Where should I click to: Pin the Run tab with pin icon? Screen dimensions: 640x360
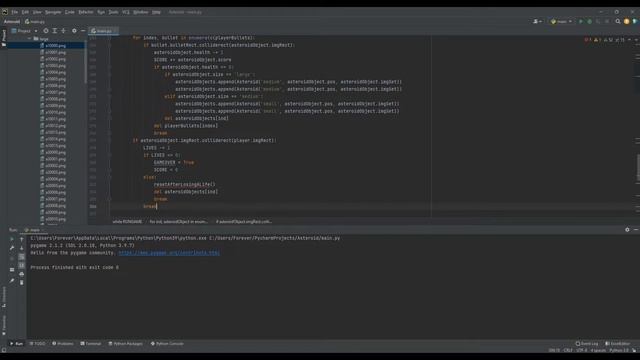12,281
